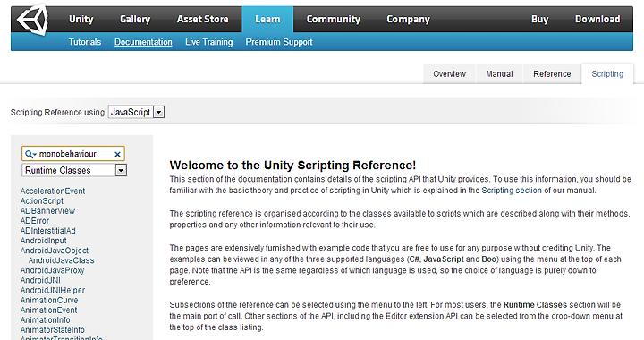Screen dimensions: 644x340
Task: Open AnimationCurve class page
Action: (x=49, y=300)
